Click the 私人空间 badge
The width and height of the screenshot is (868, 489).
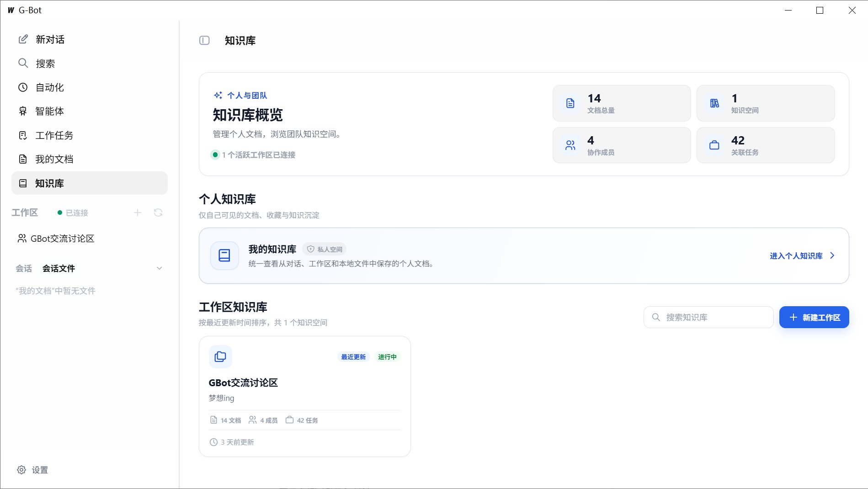click(325, 249)
